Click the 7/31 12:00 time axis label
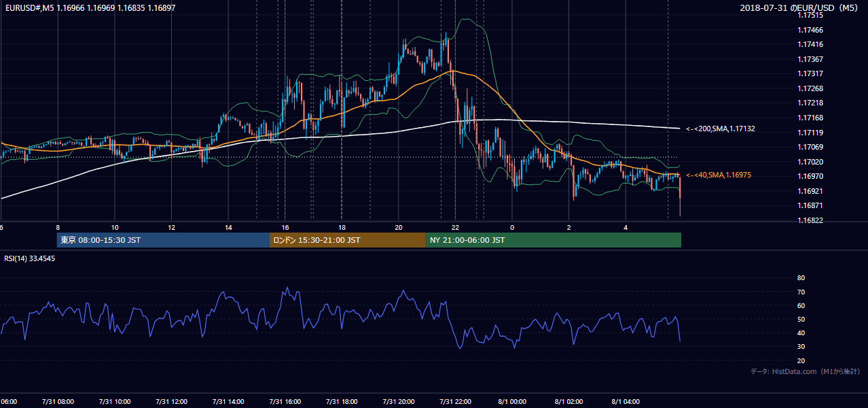The width and height of the screenshot is (868, 408). tap(171, 402)
